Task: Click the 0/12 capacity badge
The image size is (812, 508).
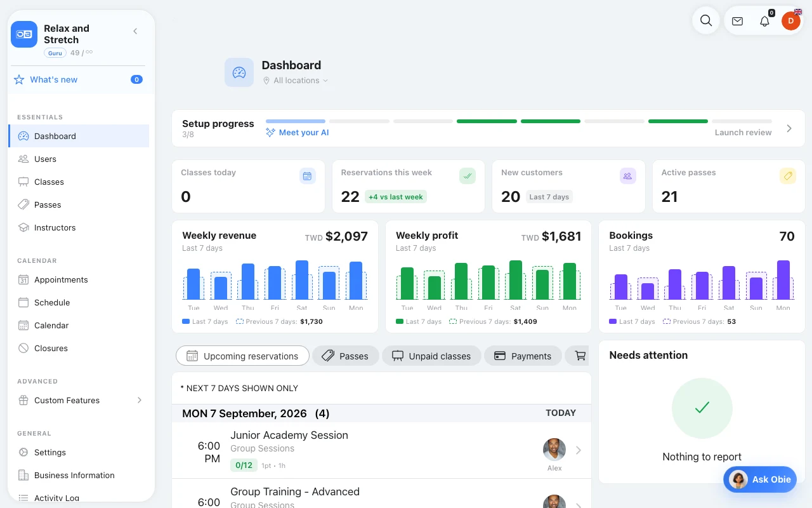Action: [x=244, y=465]
